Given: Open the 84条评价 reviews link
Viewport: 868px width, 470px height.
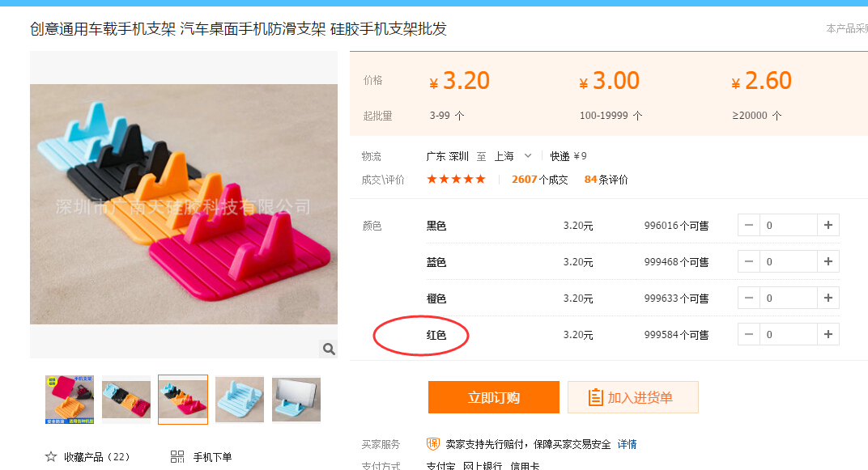Looking at the screenshot, I should [606, 180].
